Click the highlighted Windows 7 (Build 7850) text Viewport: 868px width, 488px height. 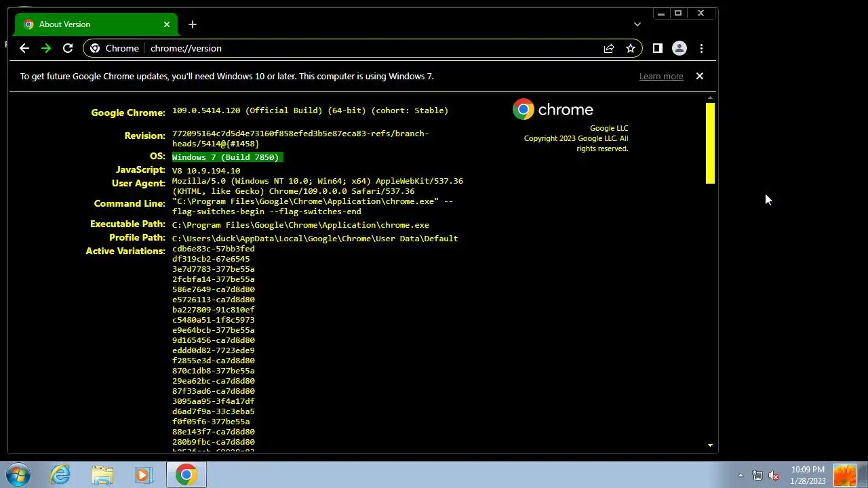pyautogui.click(x=227, y=157)
